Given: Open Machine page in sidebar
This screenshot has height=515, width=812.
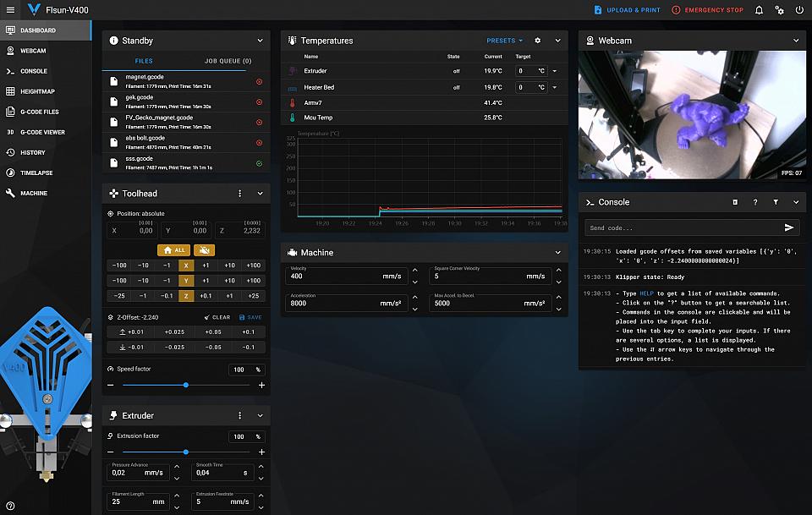Looking at the screenshot, I should click(46, 194).
